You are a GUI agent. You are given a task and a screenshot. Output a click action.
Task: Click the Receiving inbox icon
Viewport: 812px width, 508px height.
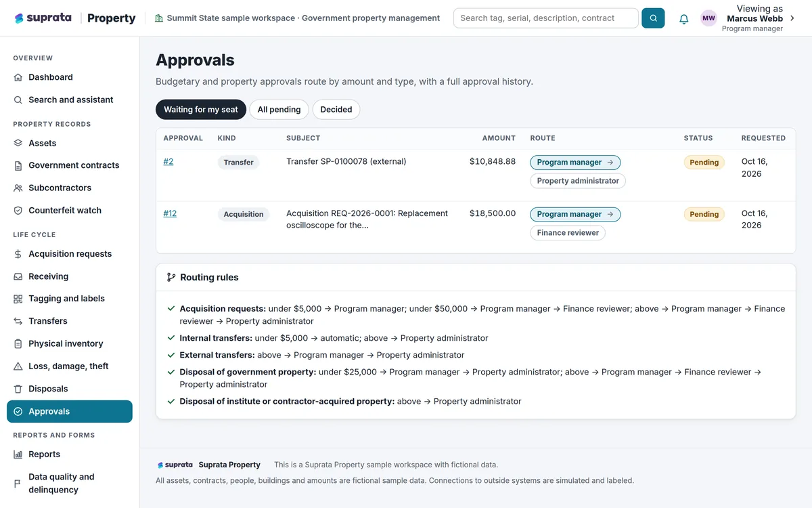(x=18, y=276)
